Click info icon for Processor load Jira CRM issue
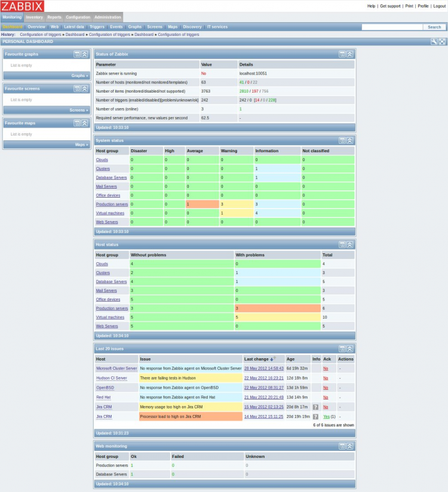The height and width of the screenshot is (492, 448). [x=315, y=417]
